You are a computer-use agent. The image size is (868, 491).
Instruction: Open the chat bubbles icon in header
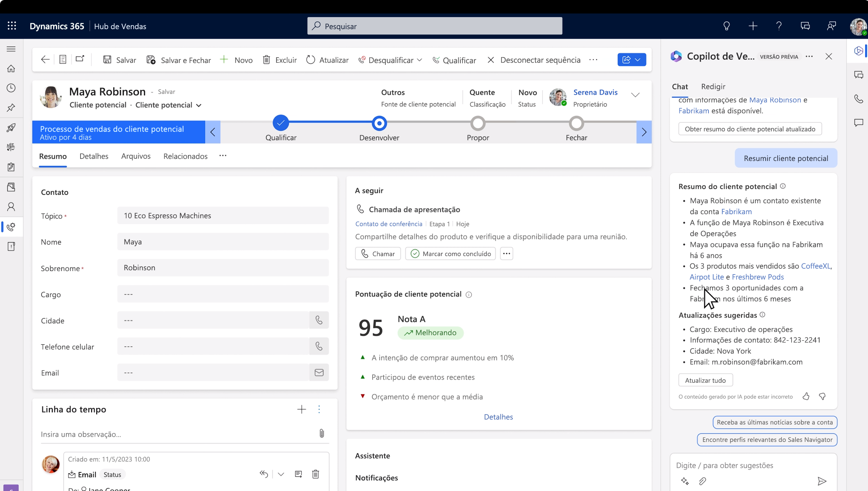[805, 26]
